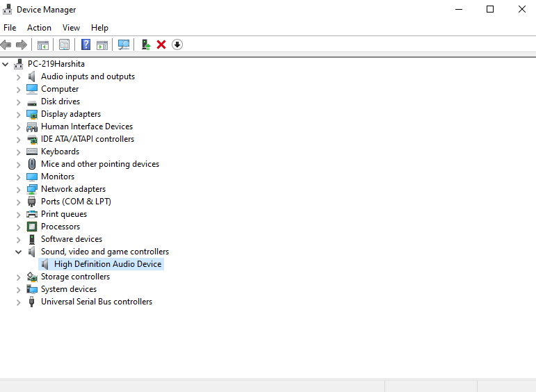Click red X Uninstall device icon
This screenshot has height=392, width=536.
pos(161,44)
